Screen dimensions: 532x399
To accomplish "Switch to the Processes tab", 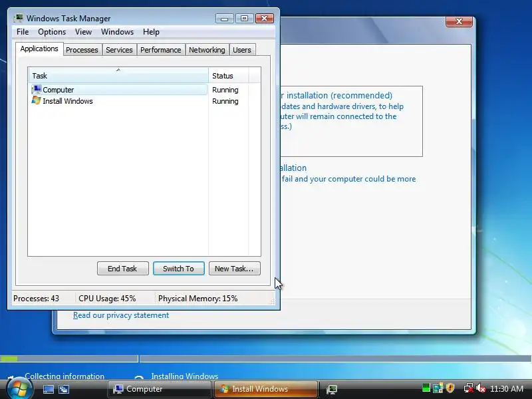I will click(x=82, y=50).
